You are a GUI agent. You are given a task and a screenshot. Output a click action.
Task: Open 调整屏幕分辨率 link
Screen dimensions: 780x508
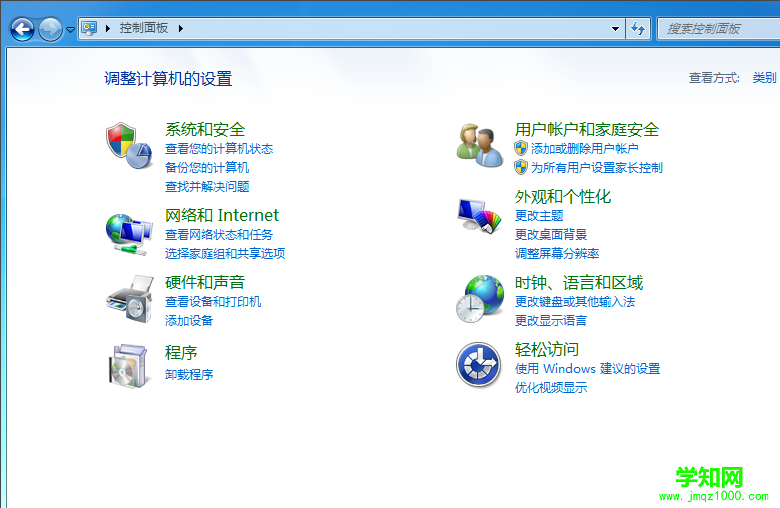557,253
